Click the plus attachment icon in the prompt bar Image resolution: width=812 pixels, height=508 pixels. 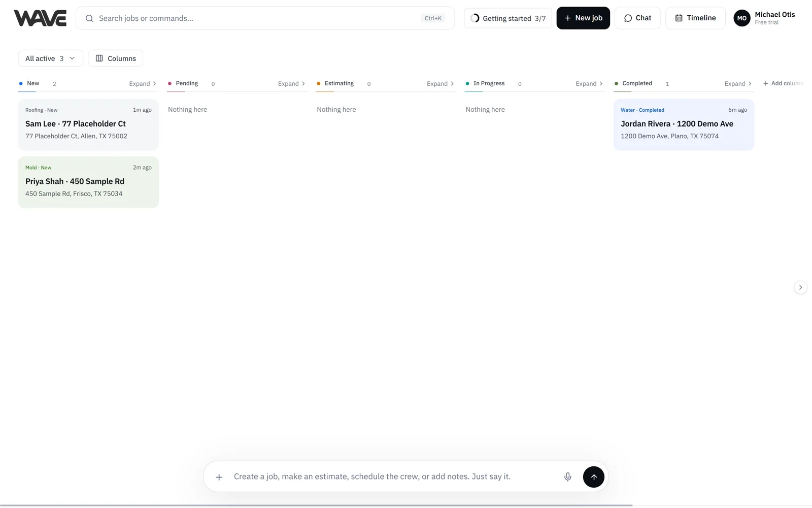(x=219, y=477)
